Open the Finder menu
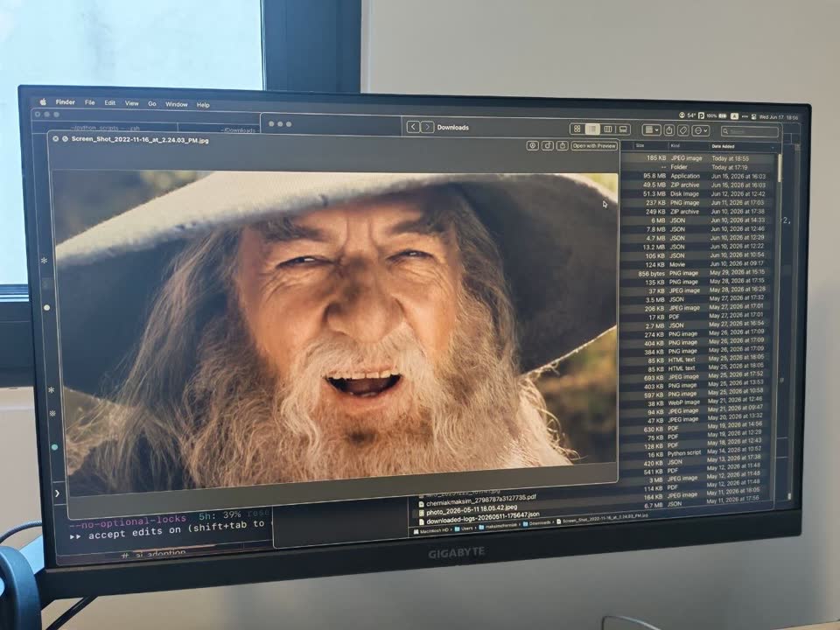The width and height of the screenshot is (840, 630). [x=65, y=101]
